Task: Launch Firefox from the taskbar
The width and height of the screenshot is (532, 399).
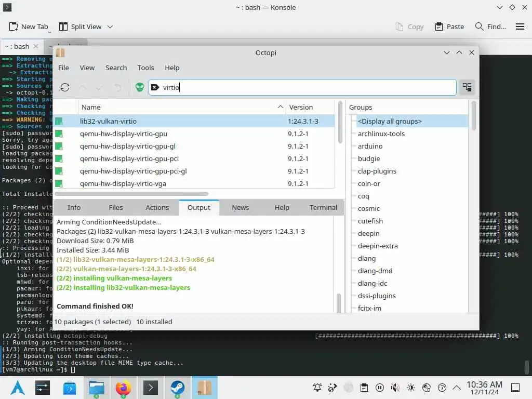Action: 123,388
